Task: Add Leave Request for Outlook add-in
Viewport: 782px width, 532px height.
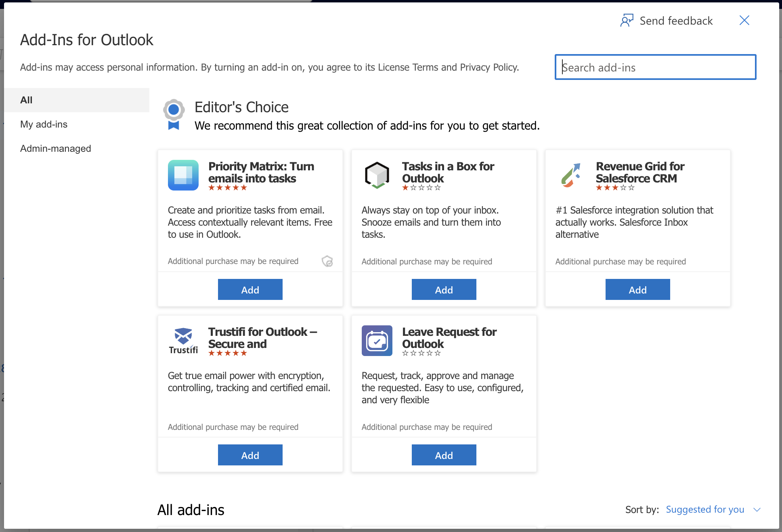Action: [444, 455]
